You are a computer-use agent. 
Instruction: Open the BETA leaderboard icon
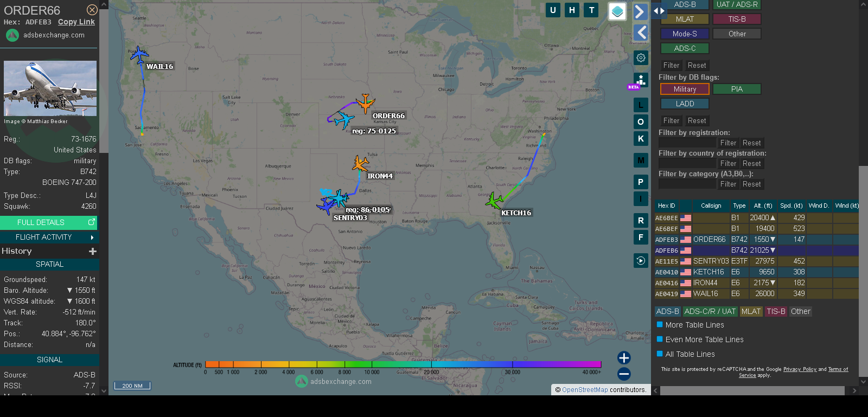click(x=641, y=81)
